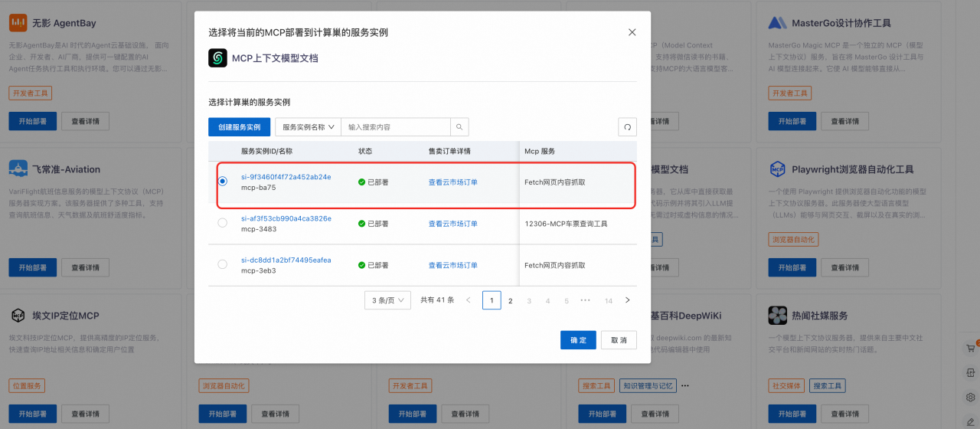
Task: Go to next page with right arrow
Action: point(627,300)
